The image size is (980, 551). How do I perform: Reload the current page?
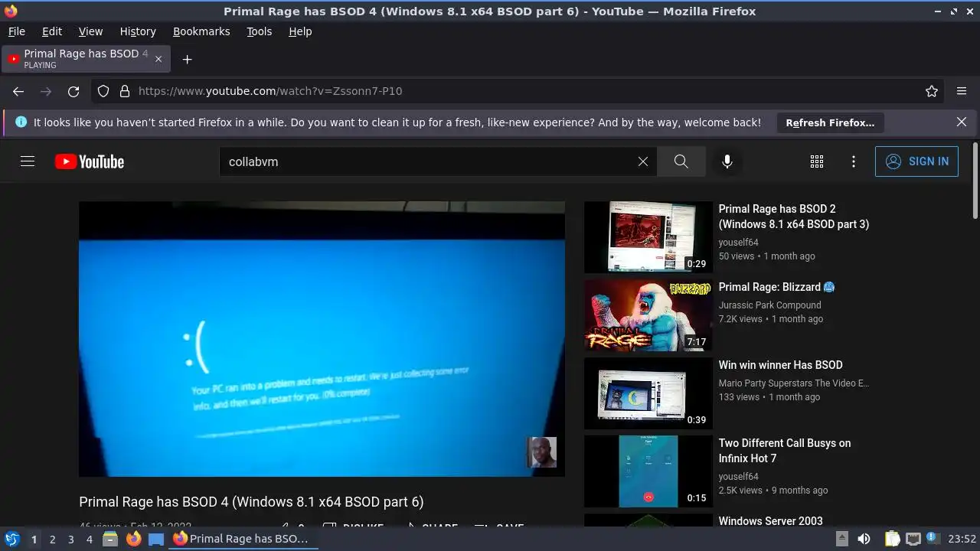[x=73, y=91]
